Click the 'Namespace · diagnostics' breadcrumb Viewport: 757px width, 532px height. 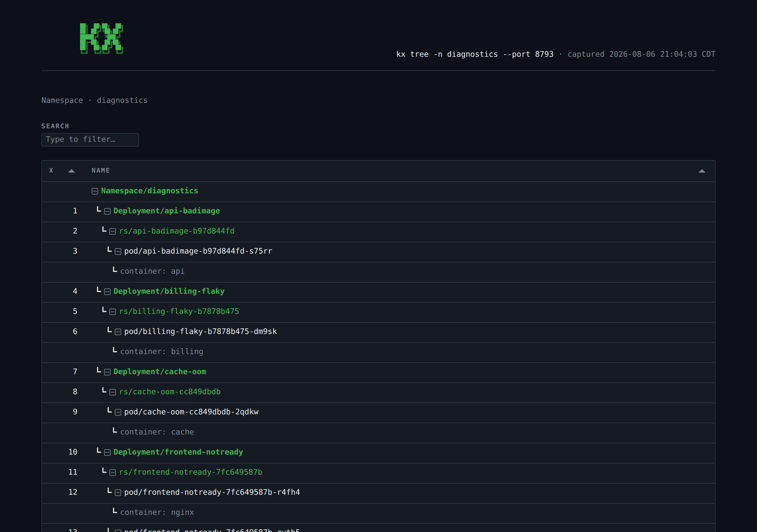pos(95,100)
